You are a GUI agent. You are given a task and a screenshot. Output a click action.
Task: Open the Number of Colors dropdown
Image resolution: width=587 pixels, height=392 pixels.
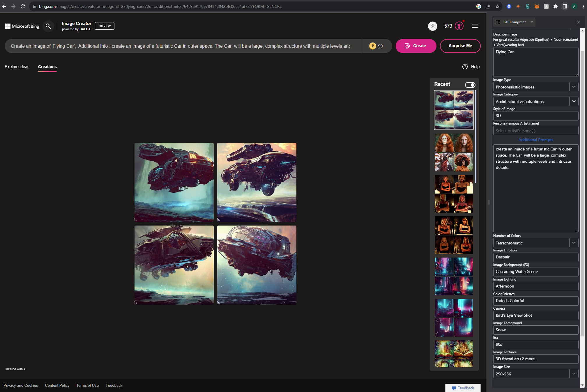click(574, 243)
